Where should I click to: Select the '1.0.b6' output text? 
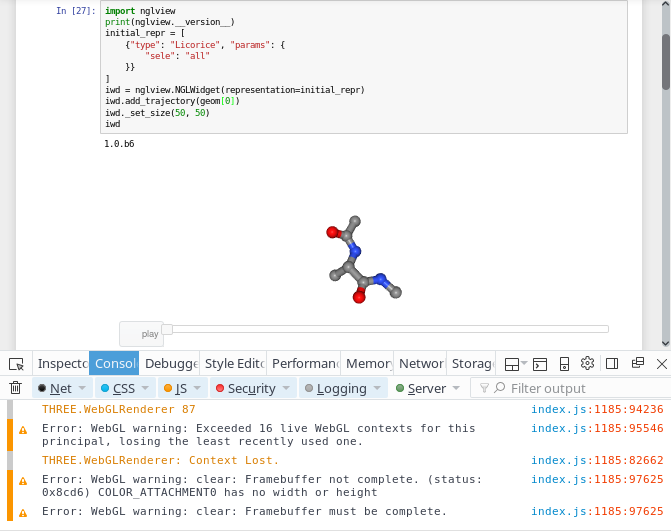point(119,144)
